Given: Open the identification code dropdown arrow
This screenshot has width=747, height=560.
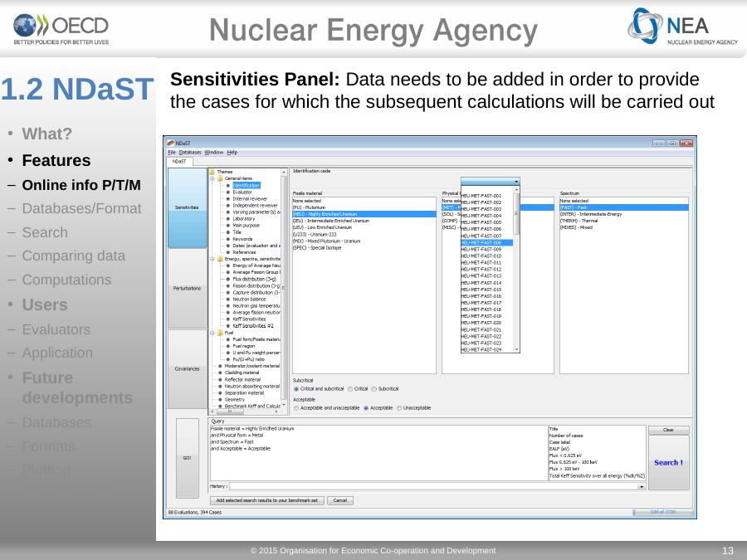Looking at the screenshot, I should coord(516,181).
